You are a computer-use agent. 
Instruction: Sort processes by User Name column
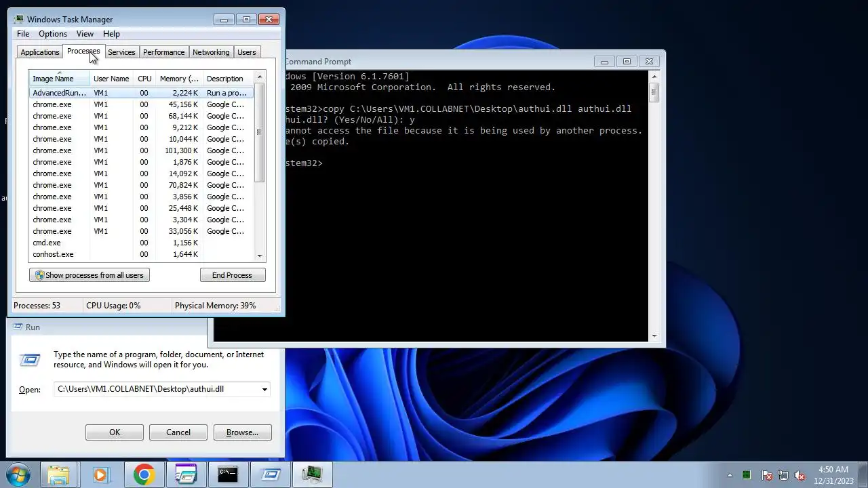[x=111, y=79]
